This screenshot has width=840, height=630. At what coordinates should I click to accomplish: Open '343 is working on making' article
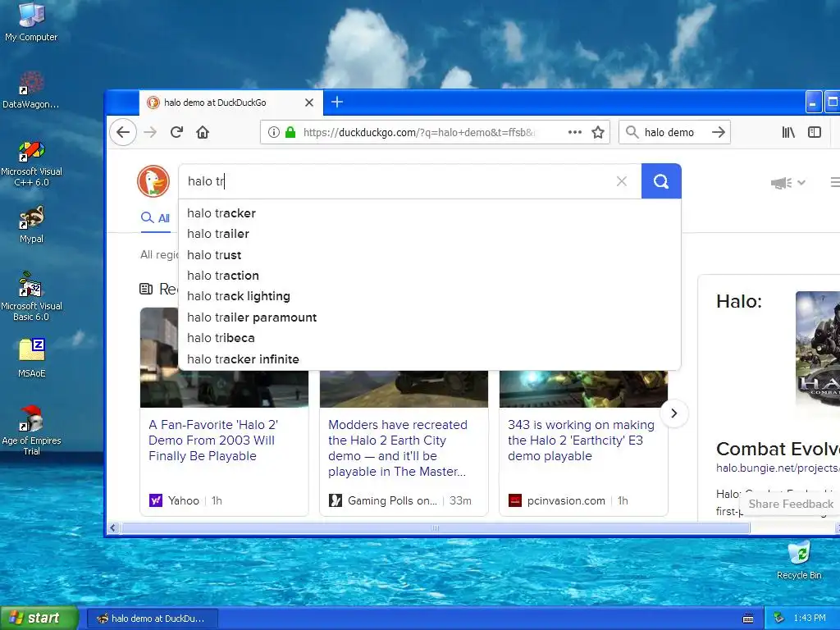[581, 441]
